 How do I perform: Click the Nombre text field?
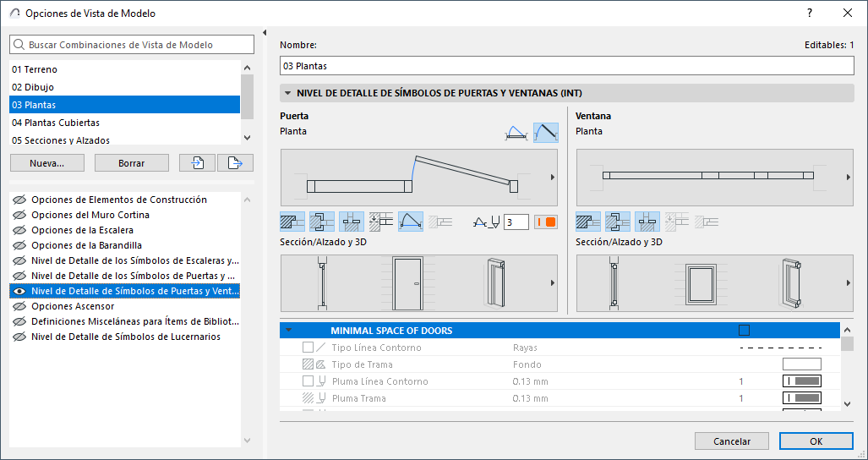(567, 66)
